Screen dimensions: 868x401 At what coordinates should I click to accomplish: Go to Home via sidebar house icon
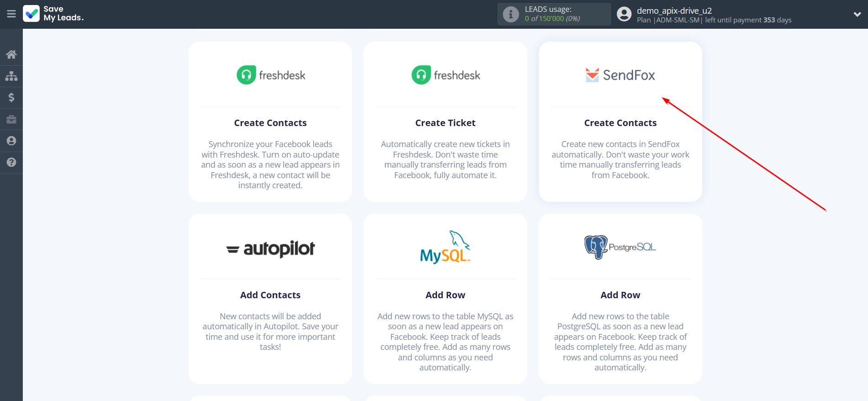pos(11,55)
